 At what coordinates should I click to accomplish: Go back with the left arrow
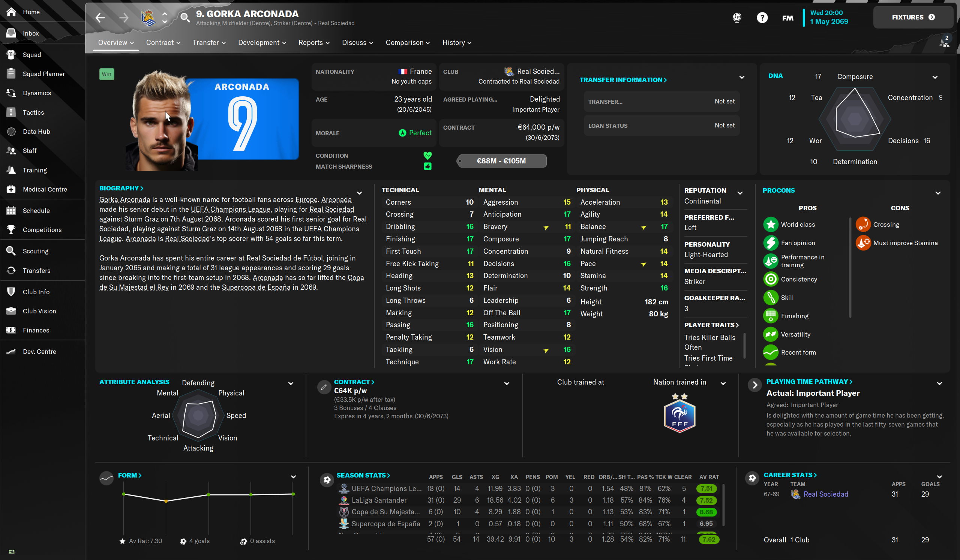coord(100,18)
